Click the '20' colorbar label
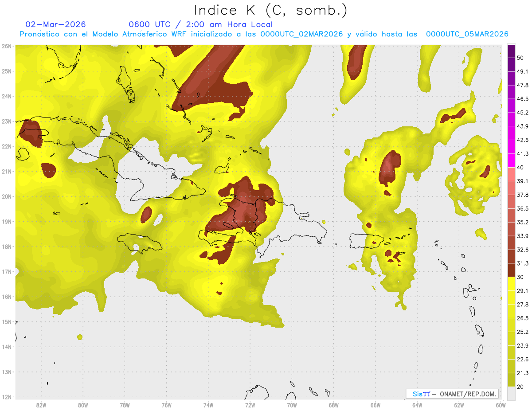Image resolution: width=532 pixels, height=411 pixels. [520, 387]
